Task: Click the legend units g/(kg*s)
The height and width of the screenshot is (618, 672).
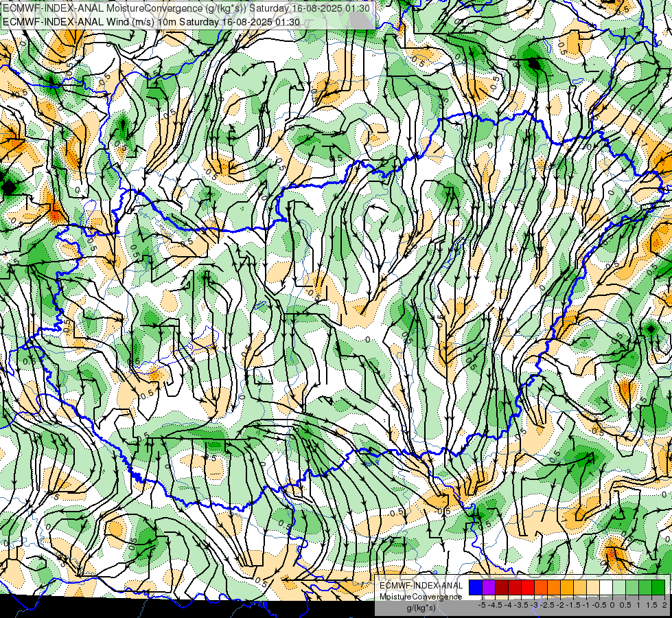Action: 421,608
